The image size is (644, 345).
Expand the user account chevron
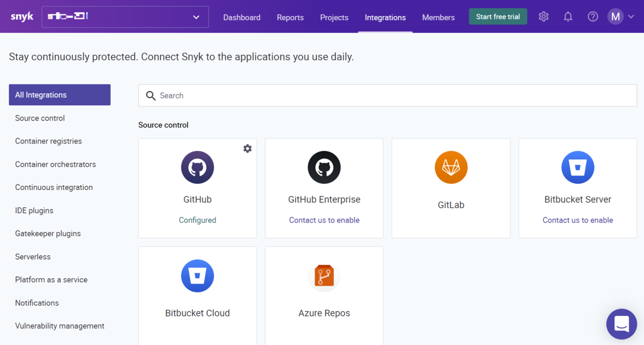point(631,17)
